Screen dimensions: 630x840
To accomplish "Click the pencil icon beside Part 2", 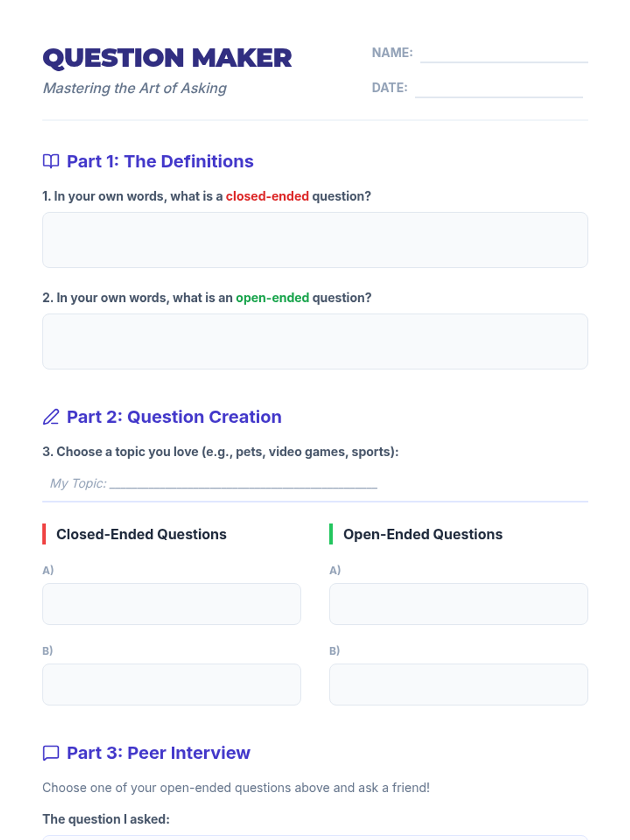I will (51, 417).
